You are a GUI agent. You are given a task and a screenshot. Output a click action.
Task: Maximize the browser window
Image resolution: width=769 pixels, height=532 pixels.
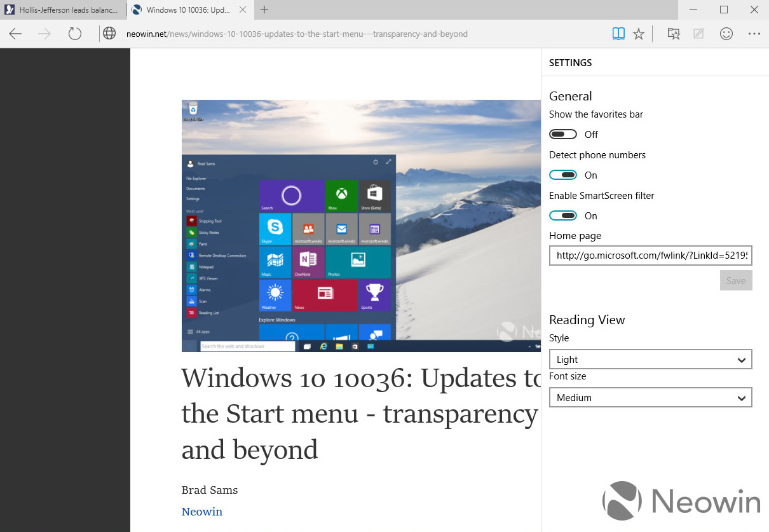pos(723,10)
